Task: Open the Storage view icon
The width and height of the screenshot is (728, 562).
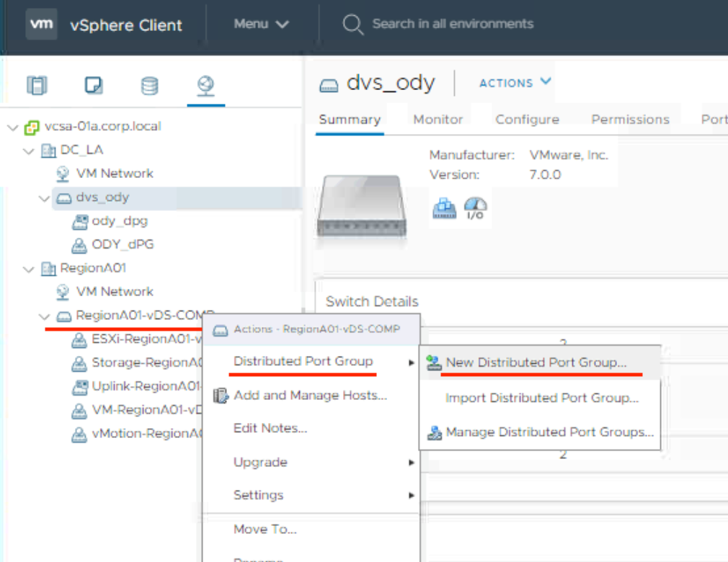Action: pyautogui.click(x=149, y=86)
